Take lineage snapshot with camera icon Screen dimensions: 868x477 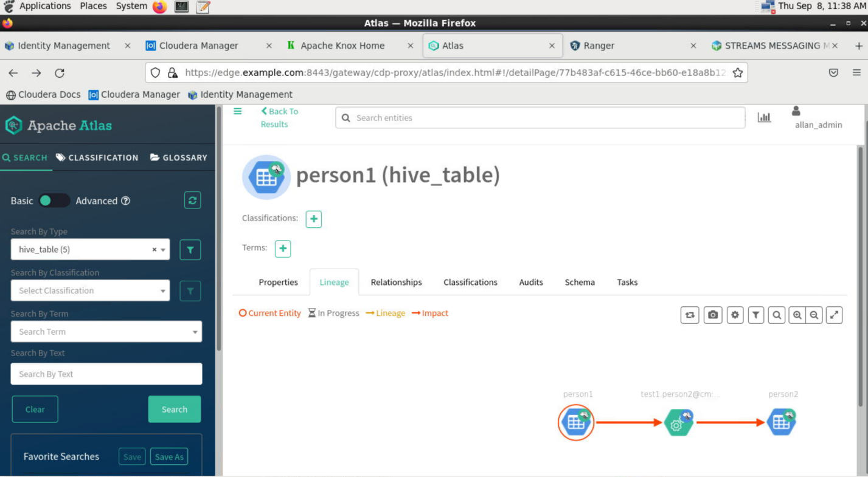click(713, 315)
